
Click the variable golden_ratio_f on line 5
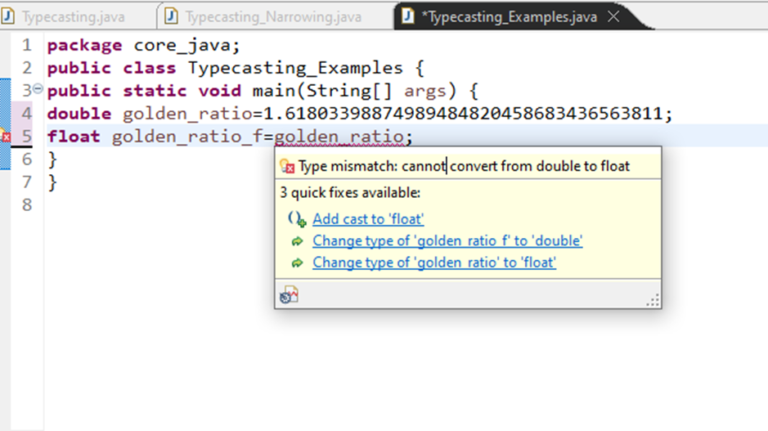[x=187, y=136]
